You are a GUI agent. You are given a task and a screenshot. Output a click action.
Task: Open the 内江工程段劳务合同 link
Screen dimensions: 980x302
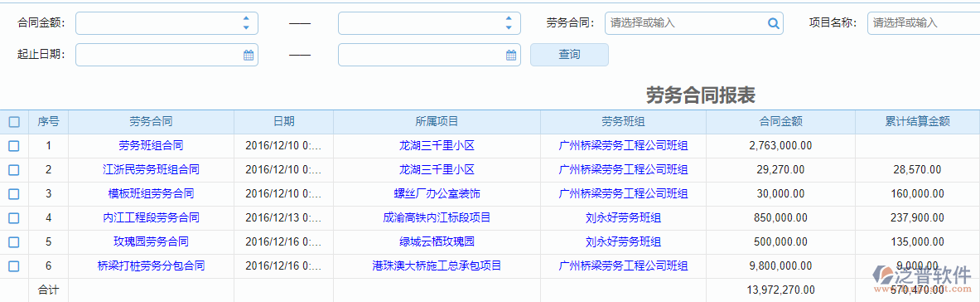tap(151, 218)
